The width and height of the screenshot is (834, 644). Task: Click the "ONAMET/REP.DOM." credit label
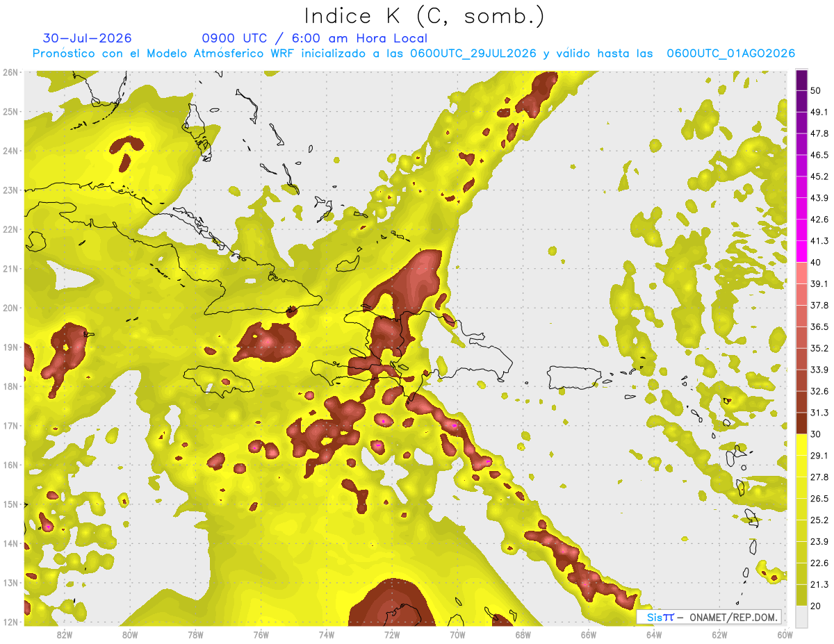tap(733, 617)
